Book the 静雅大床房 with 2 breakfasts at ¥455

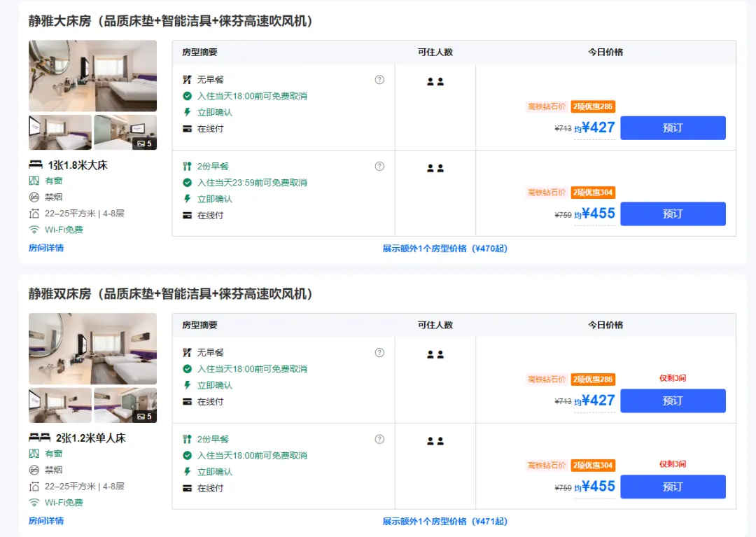pos(672,214)
